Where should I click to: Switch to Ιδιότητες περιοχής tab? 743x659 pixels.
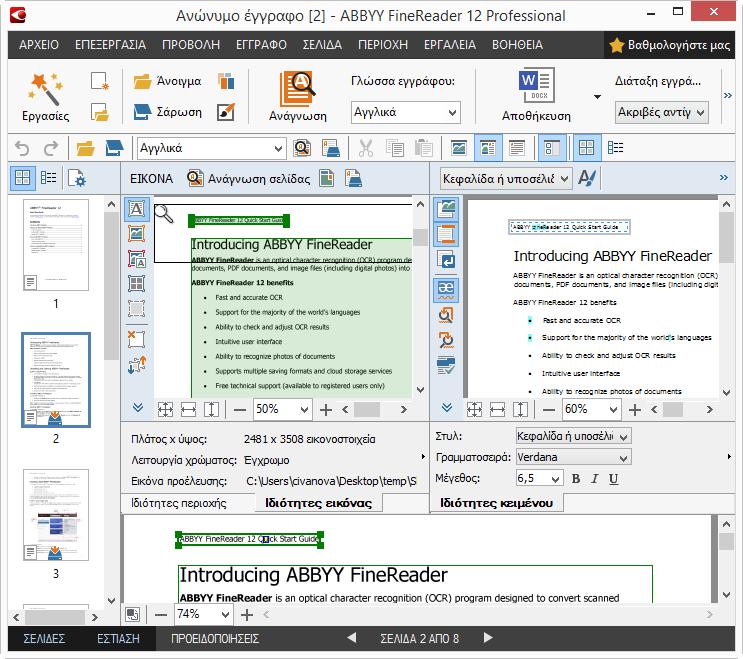[179, 503]
